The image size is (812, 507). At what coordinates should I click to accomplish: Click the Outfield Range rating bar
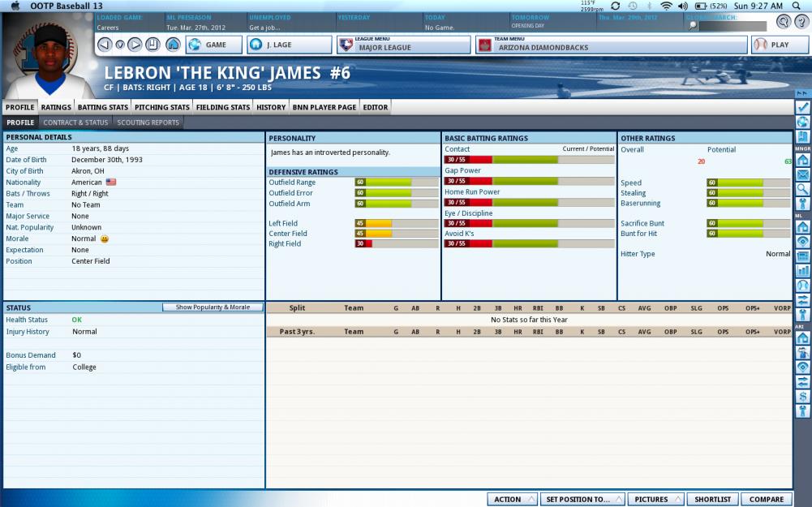click(x=397, y=183)
